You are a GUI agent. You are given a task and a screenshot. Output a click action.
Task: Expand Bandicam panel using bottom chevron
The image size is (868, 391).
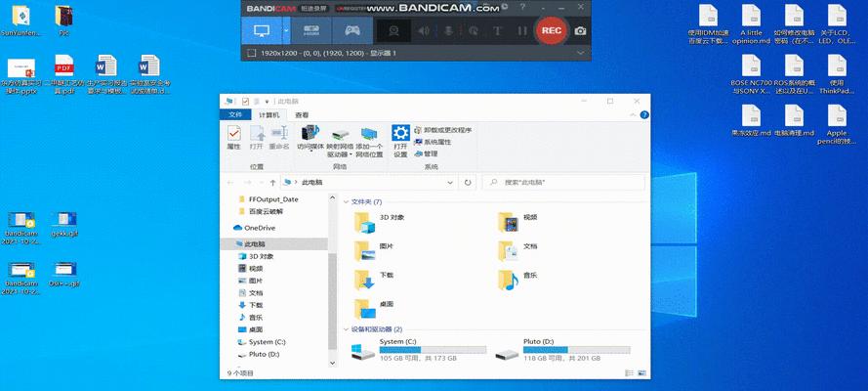(x=581, y=53)
